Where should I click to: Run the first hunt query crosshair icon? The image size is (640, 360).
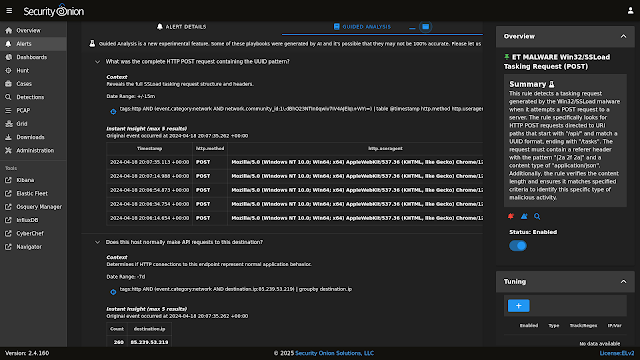(x=113, y=111)
